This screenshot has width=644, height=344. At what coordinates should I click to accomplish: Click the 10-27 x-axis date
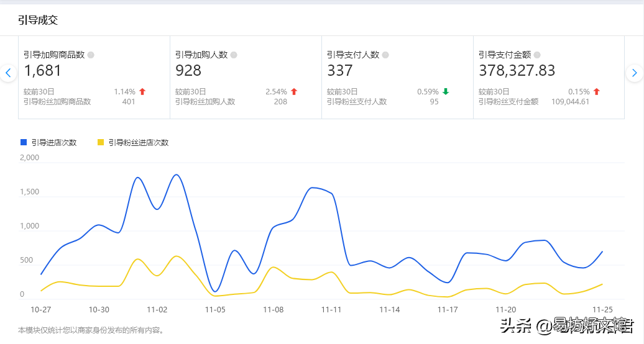click(40, 310)
